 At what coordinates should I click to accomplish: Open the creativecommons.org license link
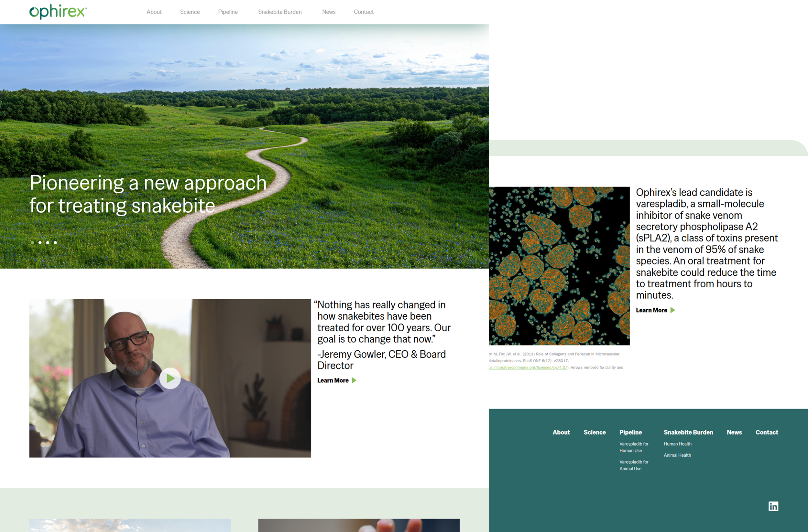click(528, 367)
